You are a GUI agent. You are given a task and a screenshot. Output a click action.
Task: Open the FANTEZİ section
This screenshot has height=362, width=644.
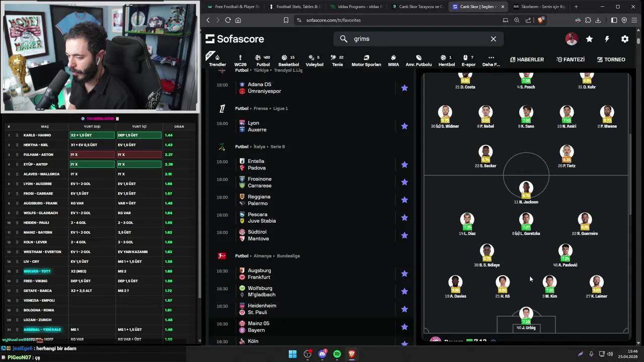[x=571, y=59]
